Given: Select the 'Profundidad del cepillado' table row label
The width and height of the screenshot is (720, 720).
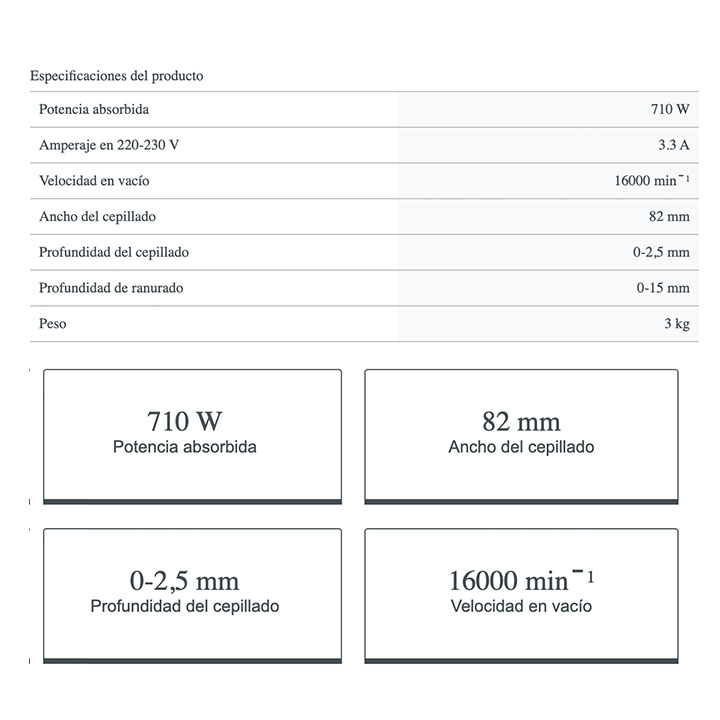Looking at the screenshot, I should (x=113, y=252).
